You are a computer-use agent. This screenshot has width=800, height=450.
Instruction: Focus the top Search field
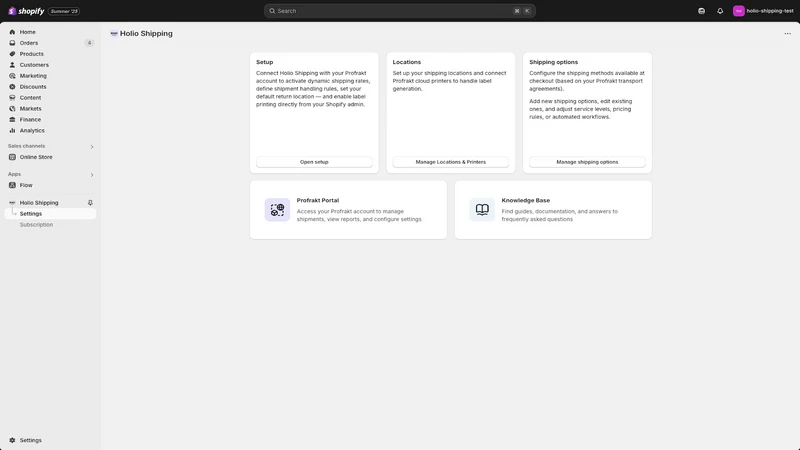[399, 11]
